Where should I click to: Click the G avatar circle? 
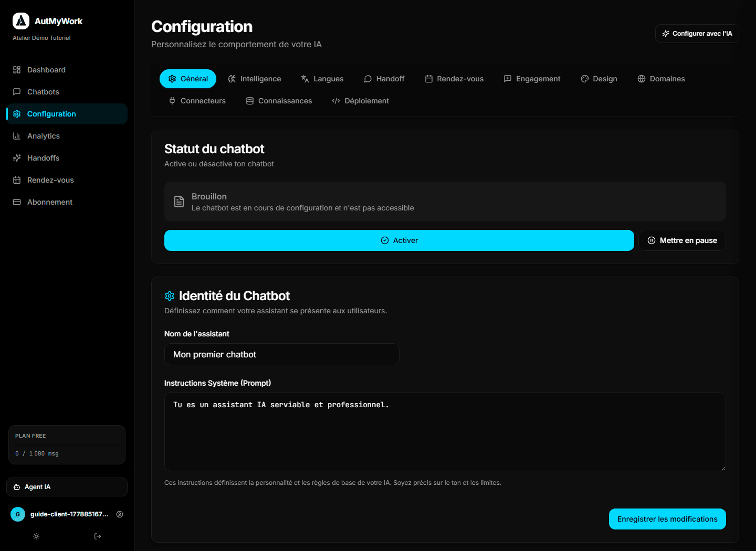(18, 514)
